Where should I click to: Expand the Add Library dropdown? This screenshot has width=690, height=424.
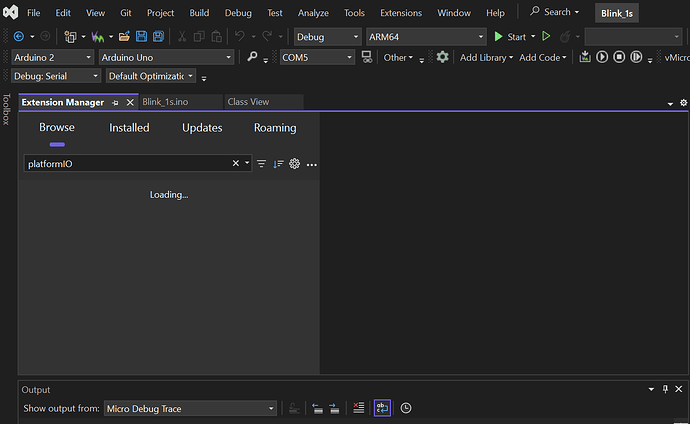(x=486, y=58)
